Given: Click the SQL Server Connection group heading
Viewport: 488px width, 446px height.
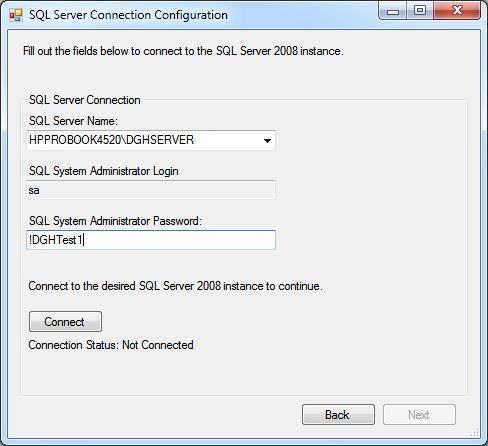Looking at the screenshot, I should [x=85, y=100].
